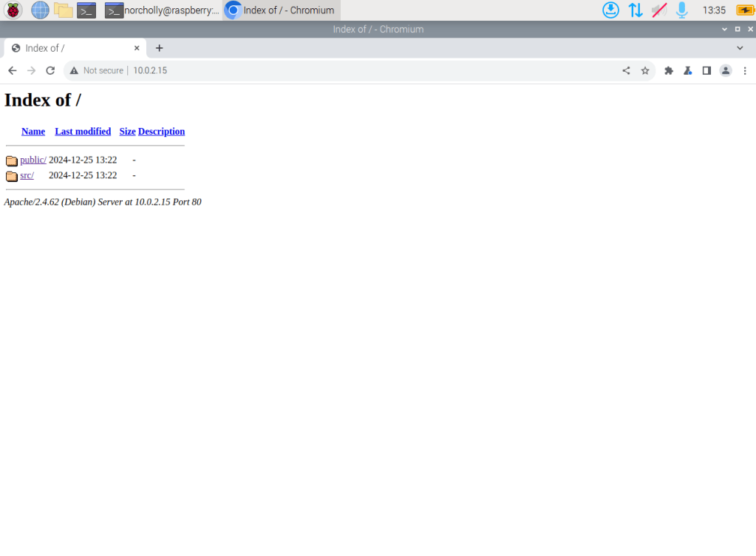This screenshot has height=556, width=756.
Task: Click the Share page icon
Action: click(x=626, y=70)
